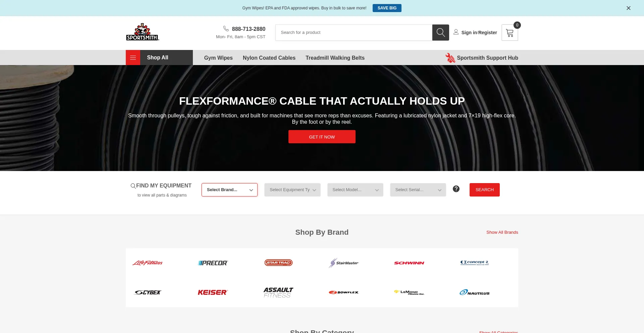
Task: Click the phone handset icon
Action: pos(226,29)
